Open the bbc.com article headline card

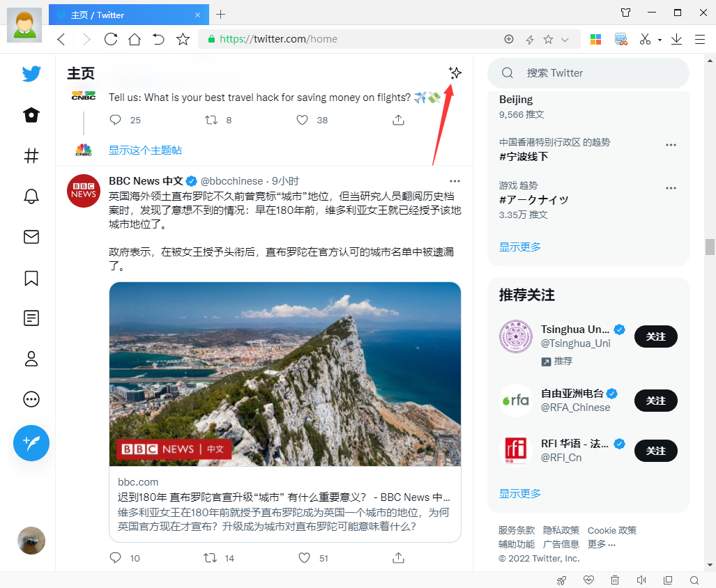[x=285, y=504]
